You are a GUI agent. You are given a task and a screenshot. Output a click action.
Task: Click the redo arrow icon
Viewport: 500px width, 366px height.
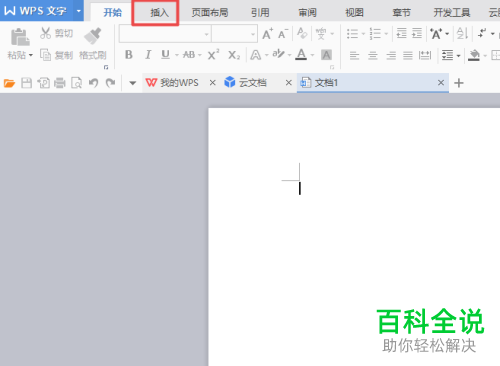tap(110, 83)
